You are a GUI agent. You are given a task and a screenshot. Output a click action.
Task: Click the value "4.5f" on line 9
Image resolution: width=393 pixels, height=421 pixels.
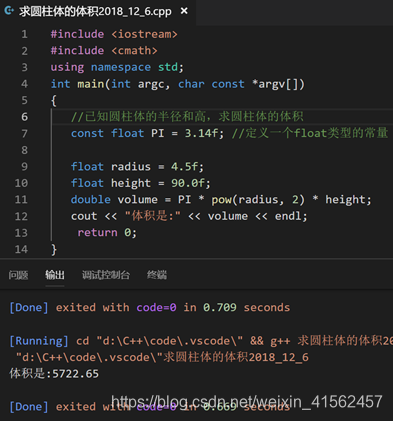184,166
